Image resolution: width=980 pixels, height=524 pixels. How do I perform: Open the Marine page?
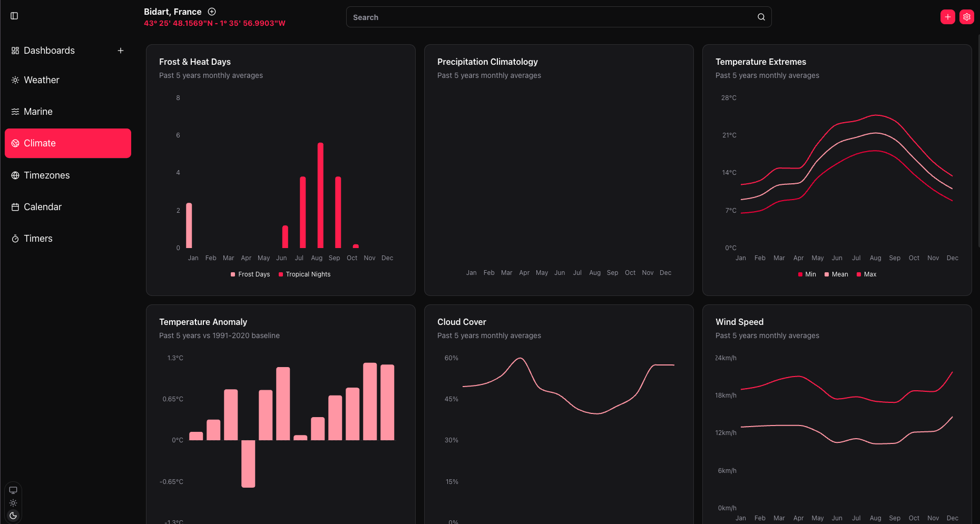tap(68, 112)
